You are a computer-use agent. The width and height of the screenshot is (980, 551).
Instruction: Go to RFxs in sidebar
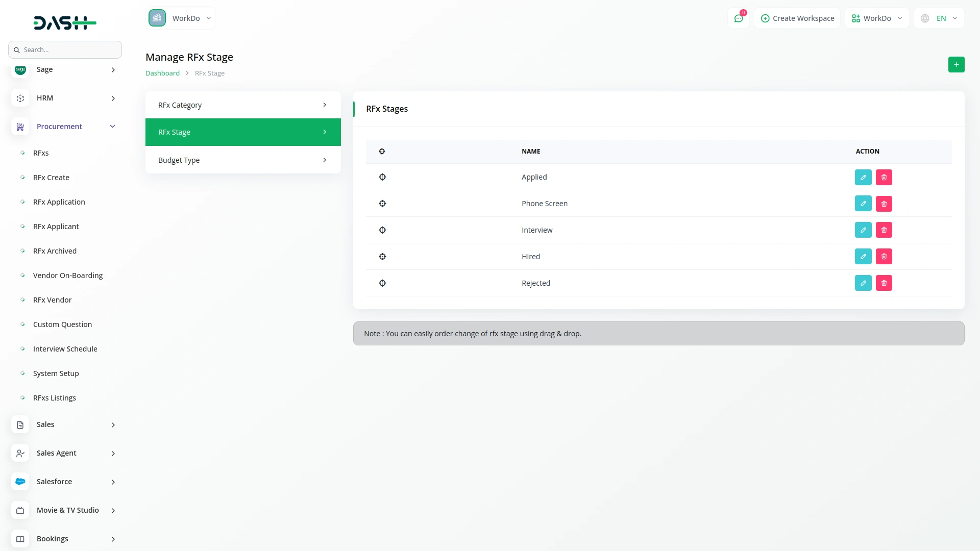(x=41, y=153)
